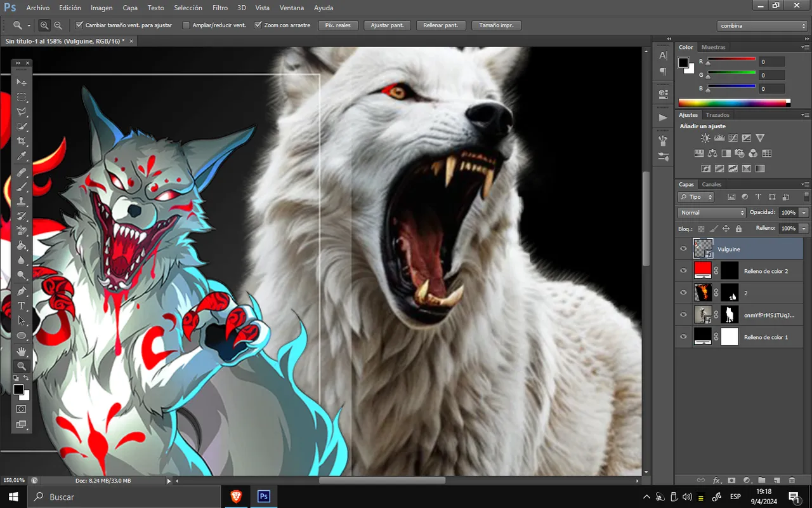Add a Brightness/Contrast adjustment

(705, 138)
